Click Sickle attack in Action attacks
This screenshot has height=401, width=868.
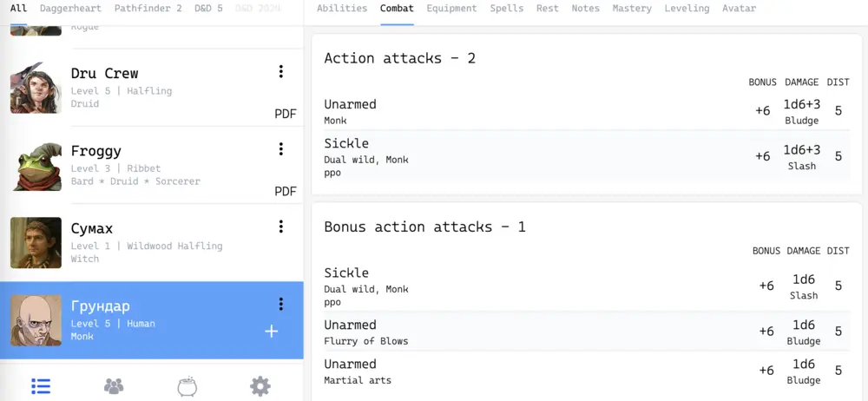(346, 143)
